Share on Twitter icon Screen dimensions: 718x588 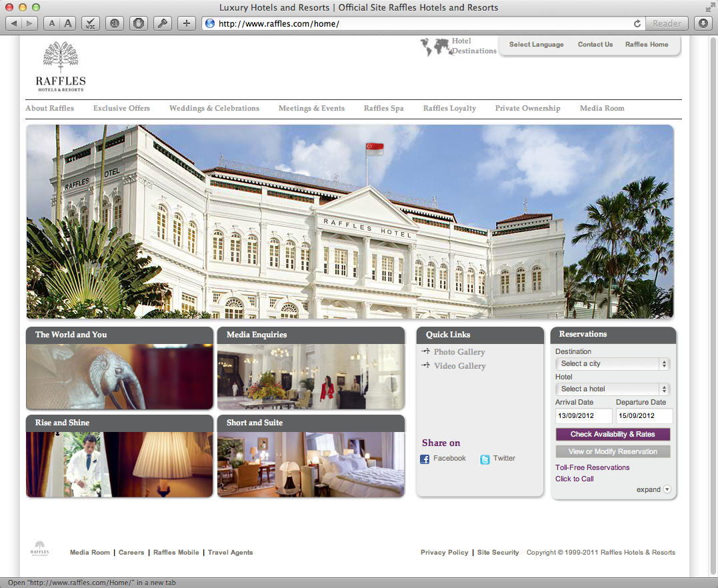click(485, 459)
